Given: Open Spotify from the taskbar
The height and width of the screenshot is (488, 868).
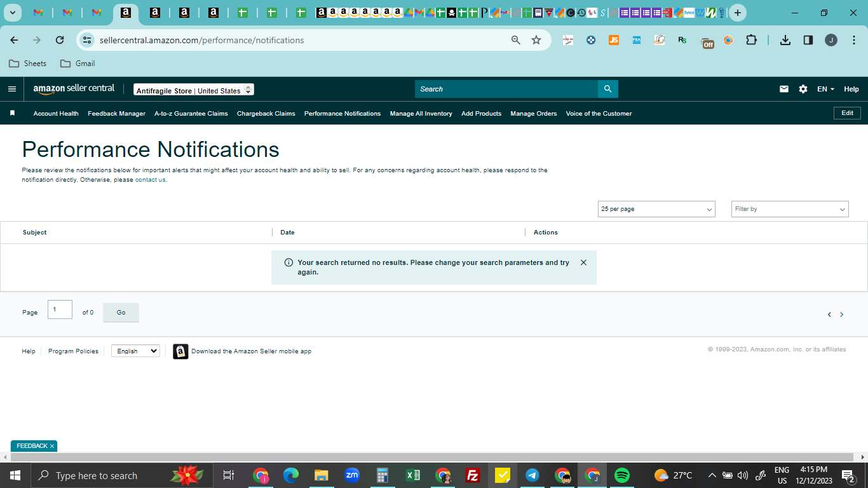Looking at the screenshot, I should (x=622, y=475).
